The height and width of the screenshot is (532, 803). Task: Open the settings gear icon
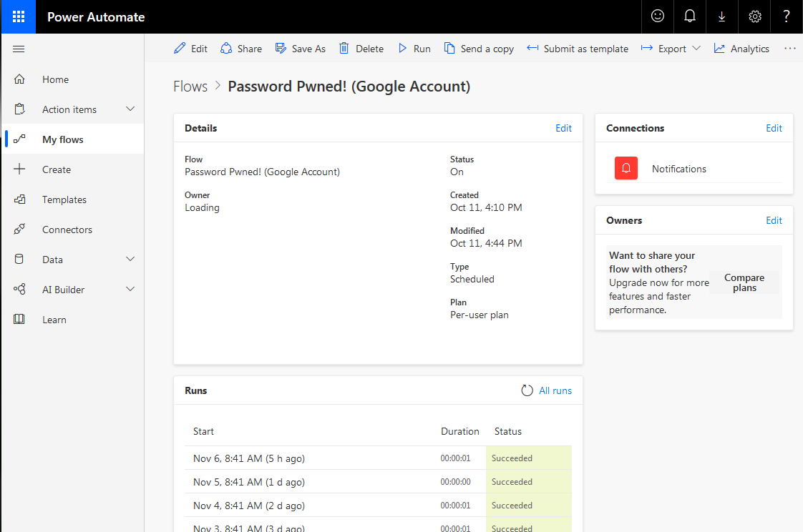(754, 16)
